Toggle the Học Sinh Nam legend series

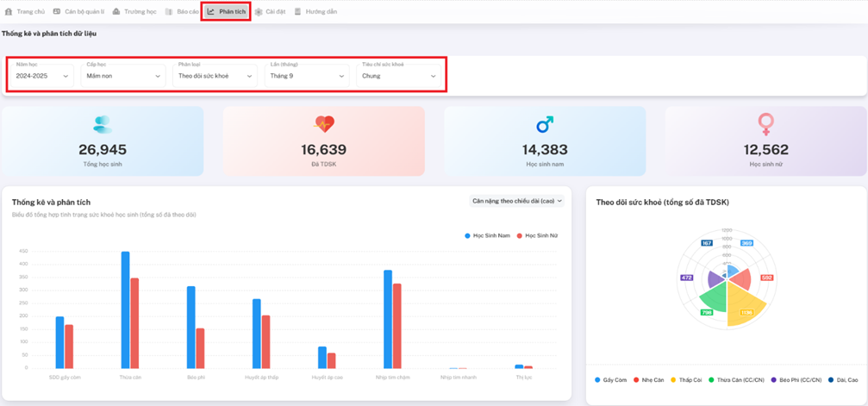tap(488, 235)
